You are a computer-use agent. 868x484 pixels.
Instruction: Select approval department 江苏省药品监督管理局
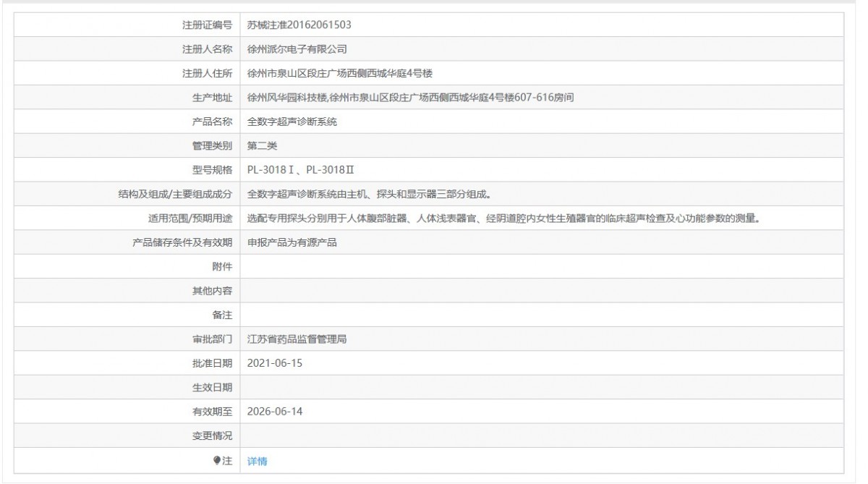click(297, 339)
